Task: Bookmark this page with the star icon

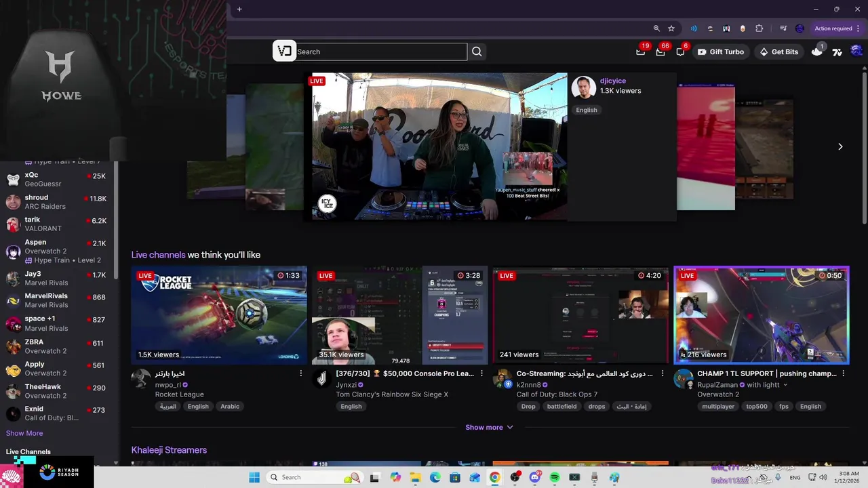Action: tap(671, 28)
